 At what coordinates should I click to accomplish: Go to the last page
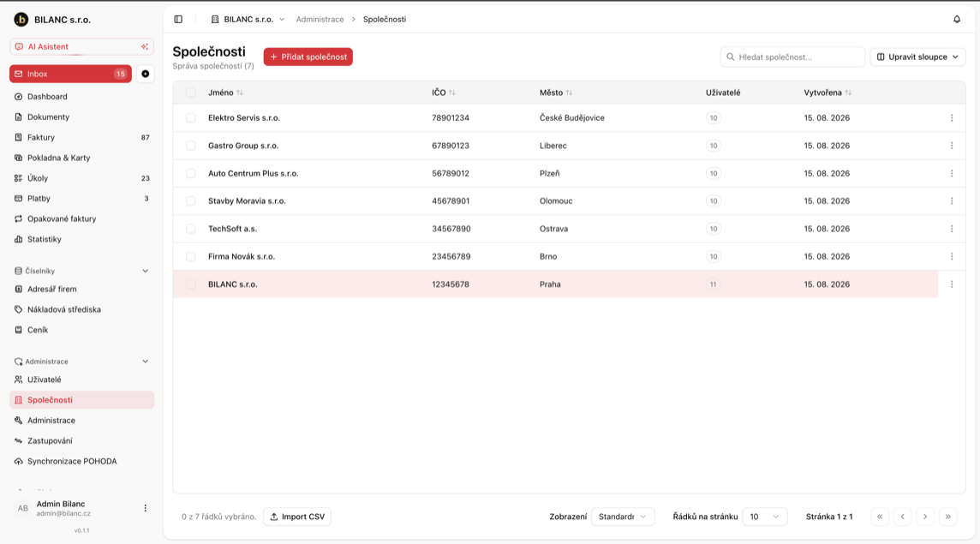(948, 517)
